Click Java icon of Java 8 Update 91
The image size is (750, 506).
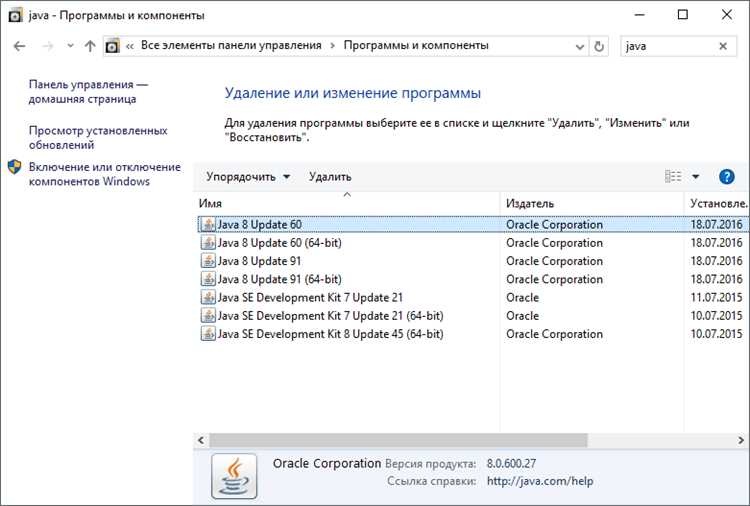(208, 261)
